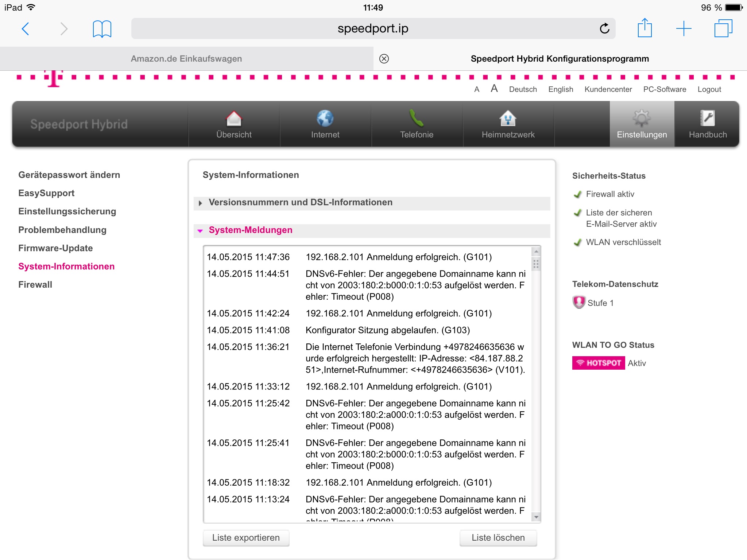This screenshot has height=560, width=747.
Task: Select the Konfigurator Sitzung abgelaufen. (G103) message
Action: (x=388, y=330)
